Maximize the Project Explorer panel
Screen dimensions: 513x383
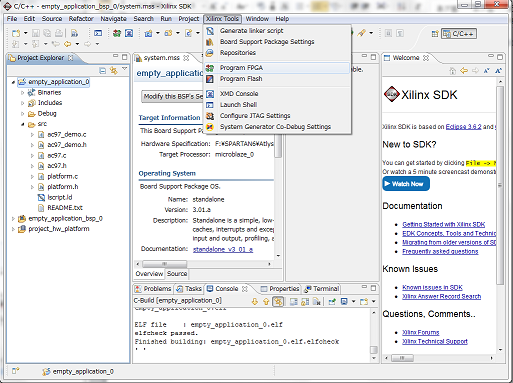pyautogui.click(x=125, y=57)
